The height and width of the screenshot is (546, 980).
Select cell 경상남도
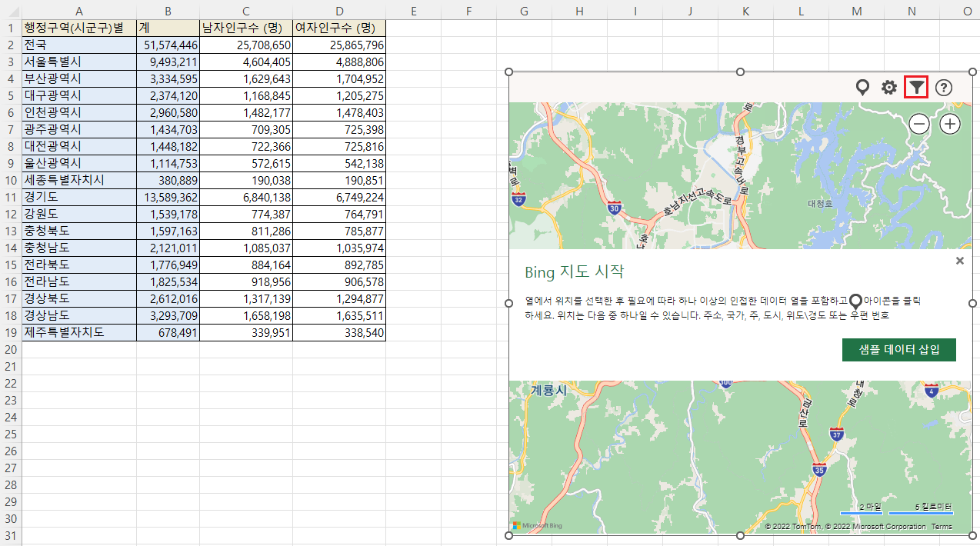[79, 316]
